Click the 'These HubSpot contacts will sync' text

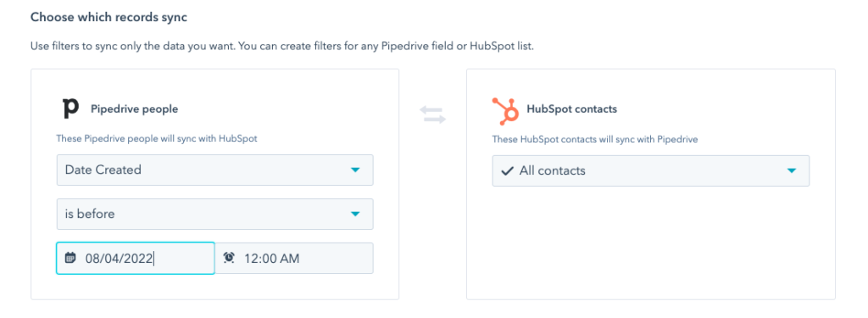point(595,139)
